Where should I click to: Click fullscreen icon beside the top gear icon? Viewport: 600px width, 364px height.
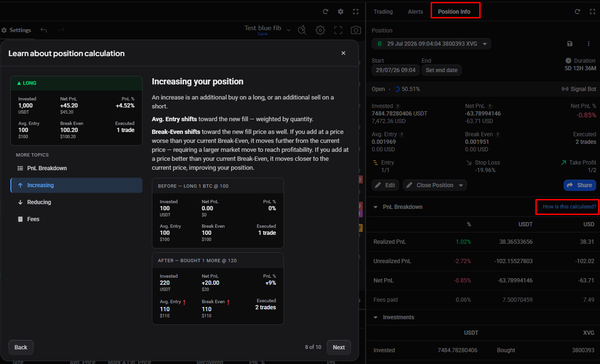pyautogui.click(x=356, y=12)
